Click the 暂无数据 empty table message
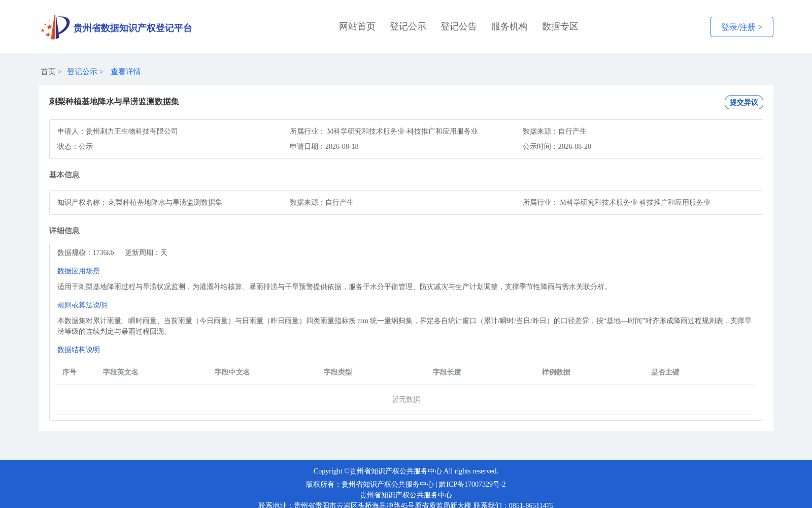 (x=406, y=399)
